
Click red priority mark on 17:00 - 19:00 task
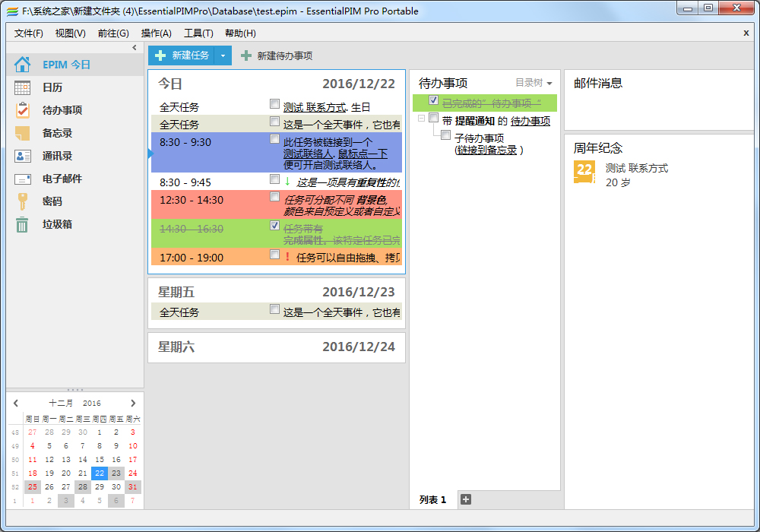(x=287, y=257)
